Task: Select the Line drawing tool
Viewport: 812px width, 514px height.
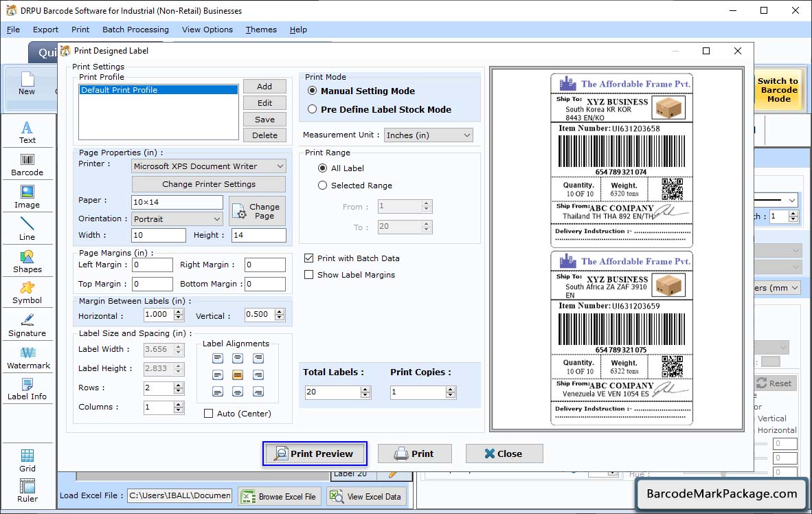Action: click(x=27, y=229)
